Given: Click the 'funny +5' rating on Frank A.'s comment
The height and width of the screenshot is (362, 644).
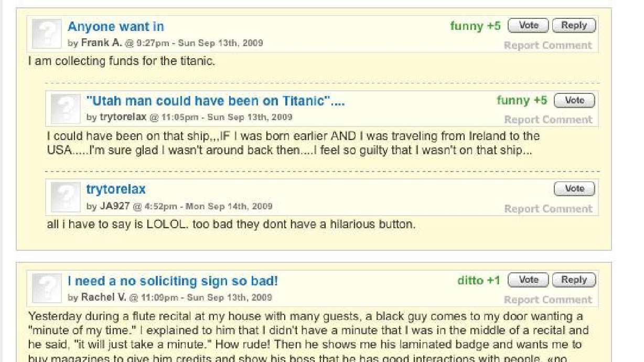Looking at the screenshot, I should (x=475, y=26).
